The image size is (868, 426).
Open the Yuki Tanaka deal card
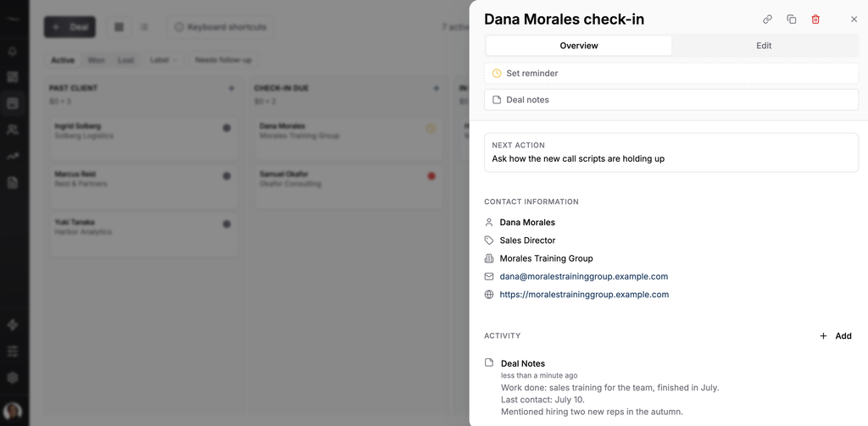144,235
